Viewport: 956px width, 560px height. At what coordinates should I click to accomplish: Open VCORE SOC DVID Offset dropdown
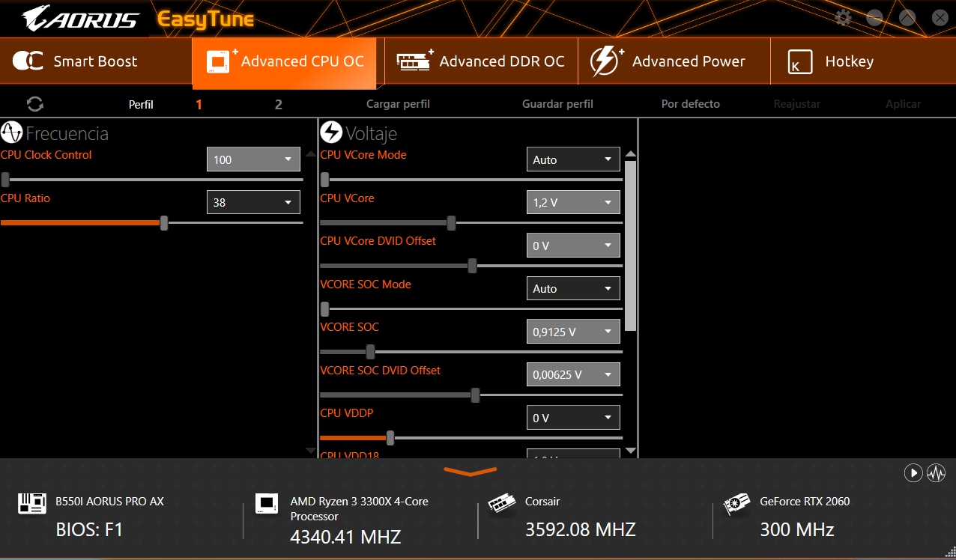(x=573, y=374)
